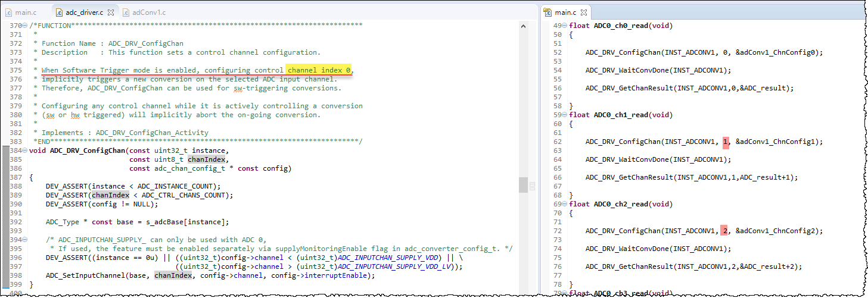Click chanIndex parameter on line 385
The image size is (868, 298).
point(207,159)
